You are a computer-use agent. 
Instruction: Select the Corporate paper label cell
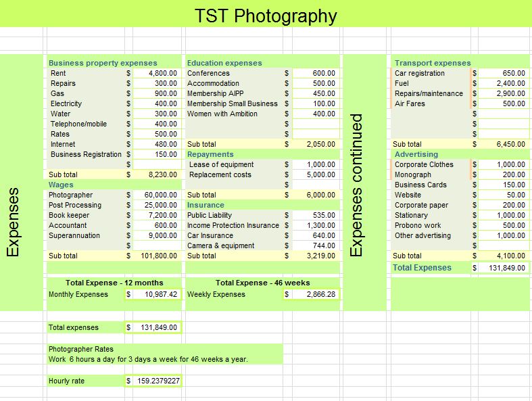[x=431, y=206]
